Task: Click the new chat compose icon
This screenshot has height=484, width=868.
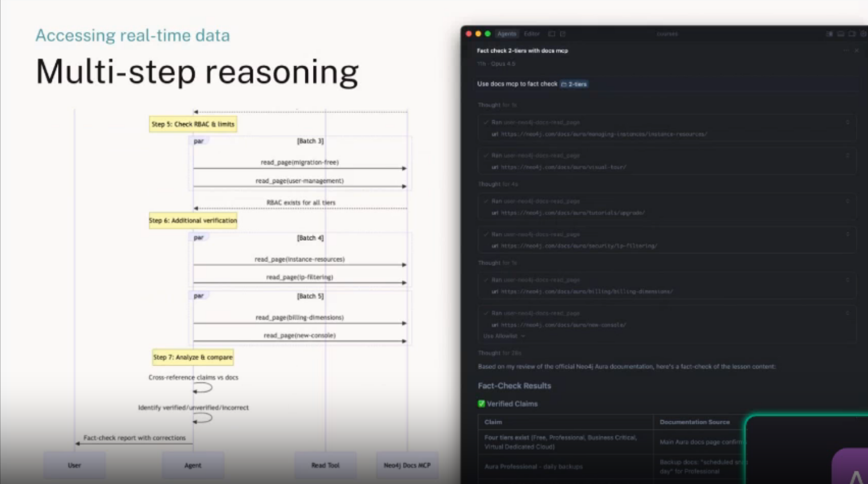Action: (563, 34)
